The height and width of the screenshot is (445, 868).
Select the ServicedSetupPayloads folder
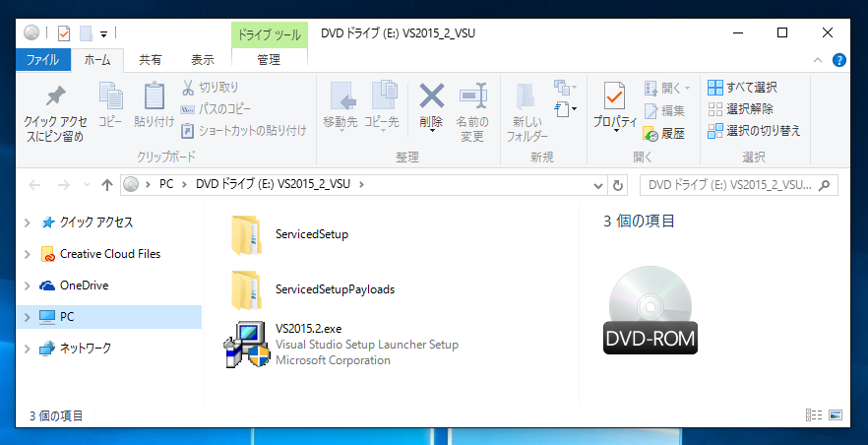[313, 289]
